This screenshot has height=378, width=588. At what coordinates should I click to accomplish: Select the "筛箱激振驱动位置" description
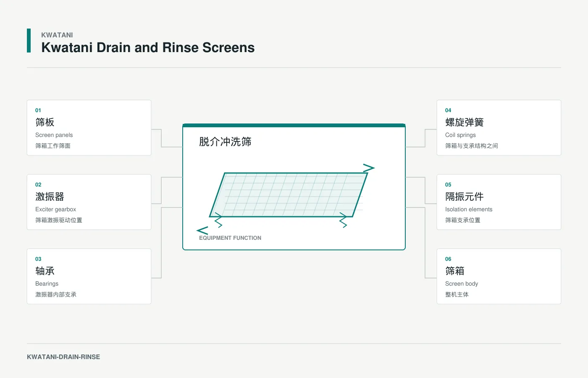59,220
